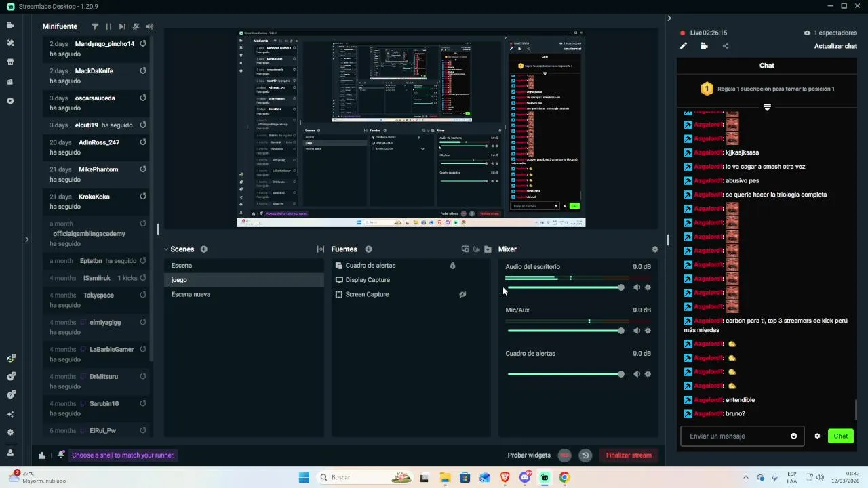Screen dimensions: 868x488
Task: Add a new source in Fuentes
Action: tap(369, 249)
